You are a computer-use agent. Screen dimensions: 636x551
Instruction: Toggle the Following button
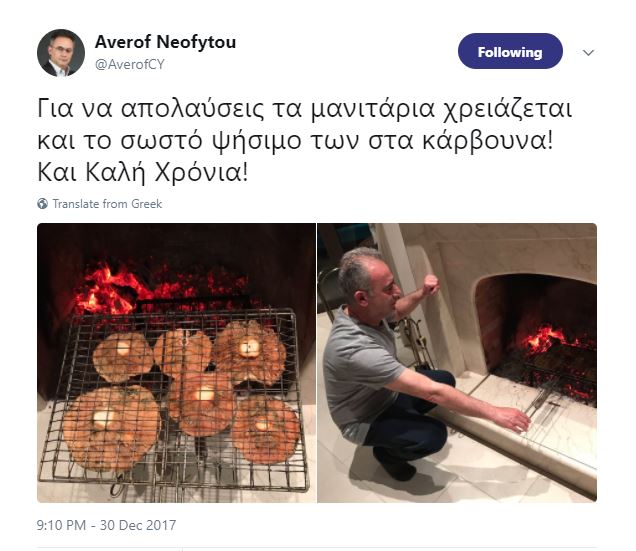pyautogui.click(x=510, y=51)
